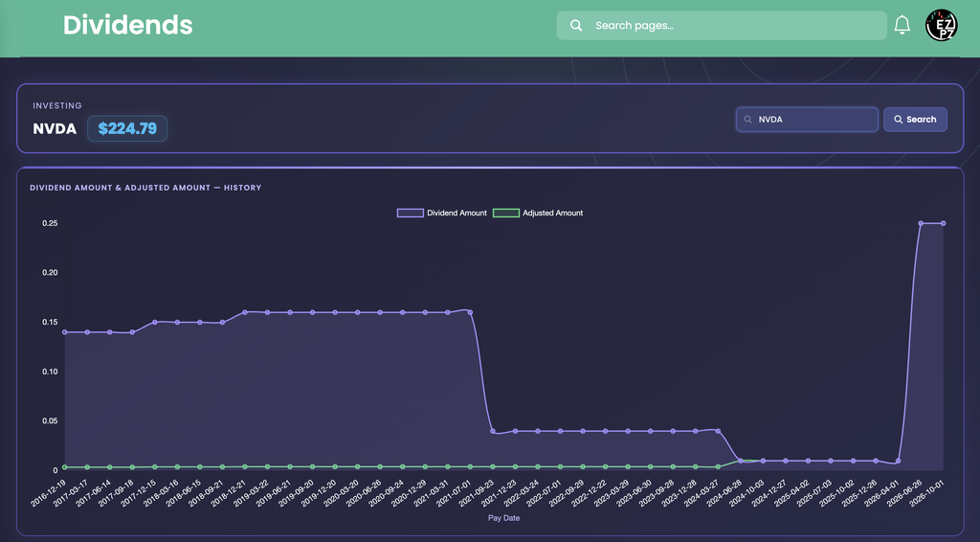Select the purple dividend point for 2026-06-26
980x542 pixels.
(921, 223)
